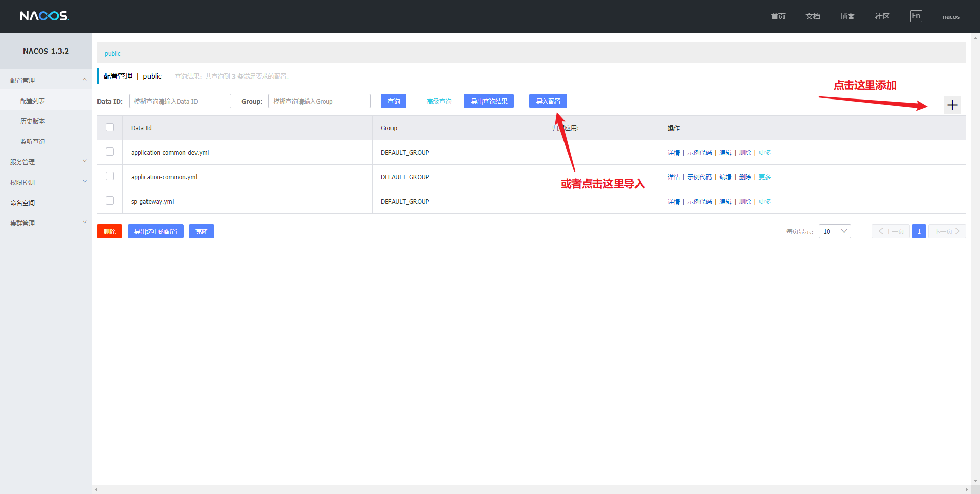This screenshot has width=980, height=494.
Task: Click 删除 link for application-common.yml
Action: pyautogui.click(x=745, y=177)
